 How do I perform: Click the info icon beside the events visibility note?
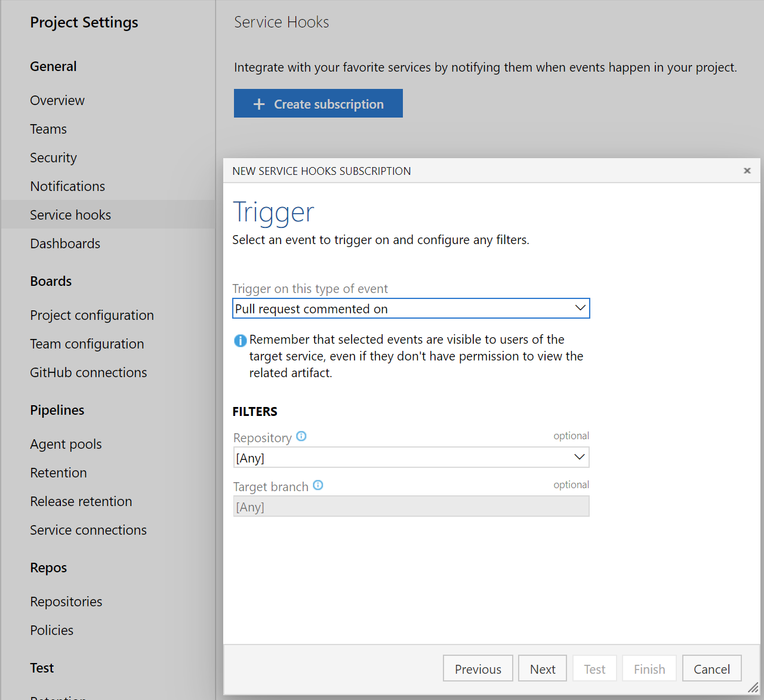240,340
